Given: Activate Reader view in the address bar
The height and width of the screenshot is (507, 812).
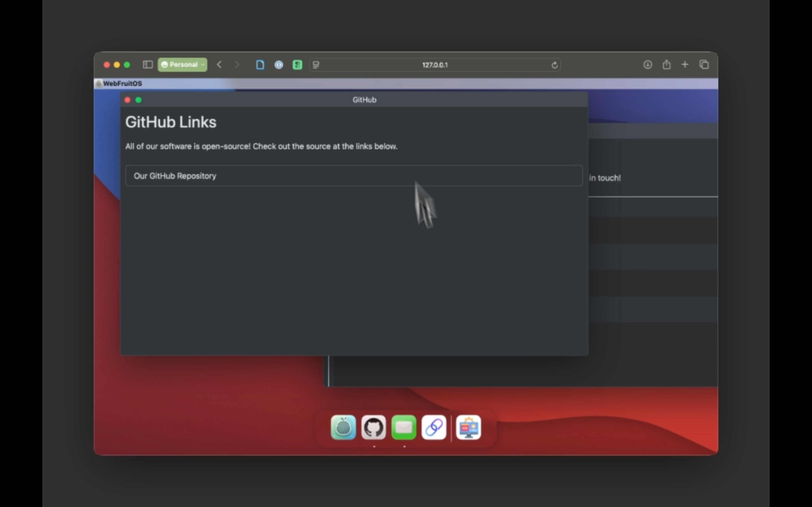Looking at the screenshot, I should click(x=316, y=65).
